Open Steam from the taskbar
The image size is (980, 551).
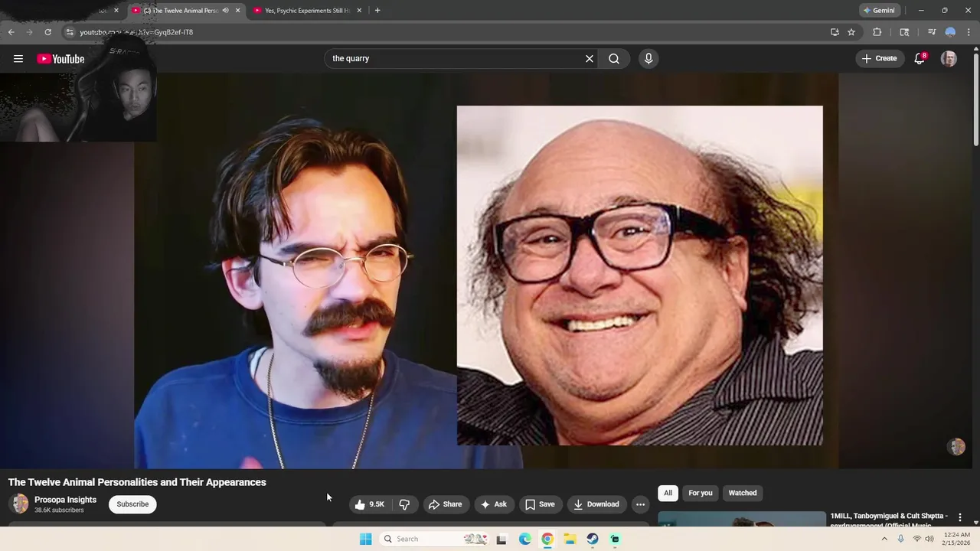point(593,539)
